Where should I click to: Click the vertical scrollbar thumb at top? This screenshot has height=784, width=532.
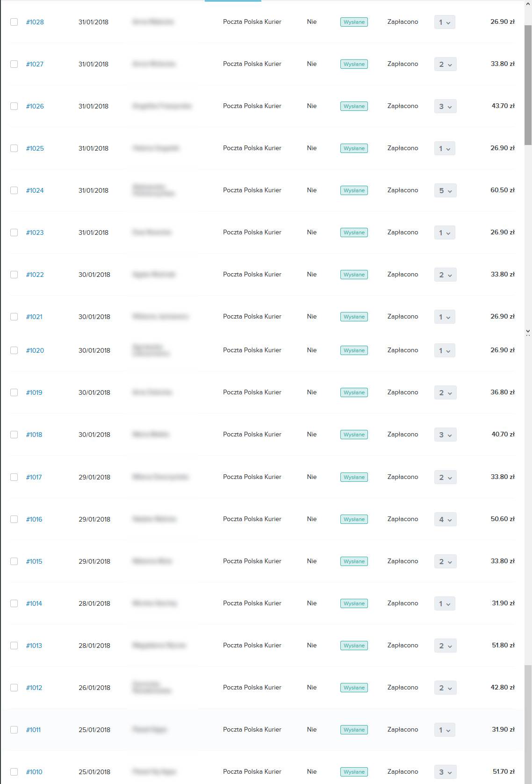coord(528,84)
